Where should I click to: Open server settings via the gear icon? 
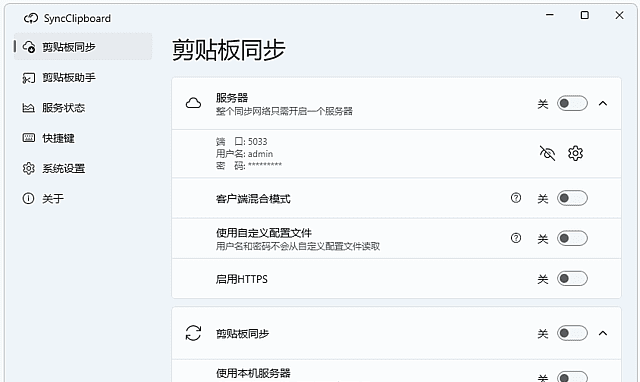[x=576, y=153]
